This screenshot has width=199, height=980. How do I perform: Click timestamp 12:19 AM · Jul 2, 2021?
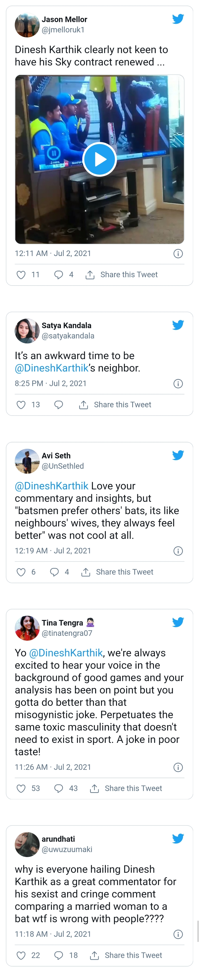pos(53,551)
